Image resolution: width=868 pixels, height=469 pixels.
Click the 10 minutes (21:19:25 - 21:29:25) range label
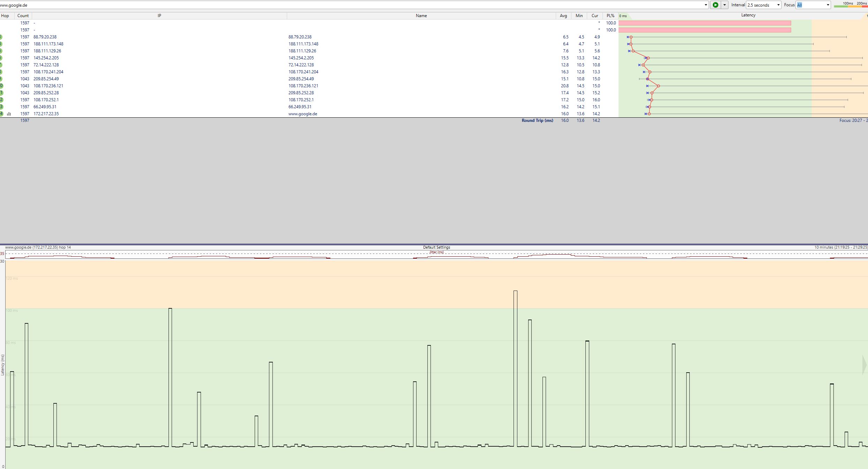point(841,247)
